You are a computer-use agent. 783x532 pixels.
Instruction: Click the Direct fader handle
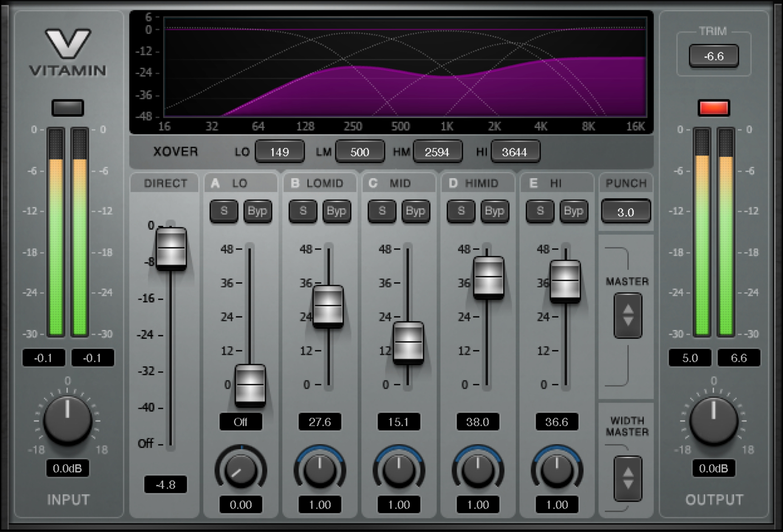171,248
